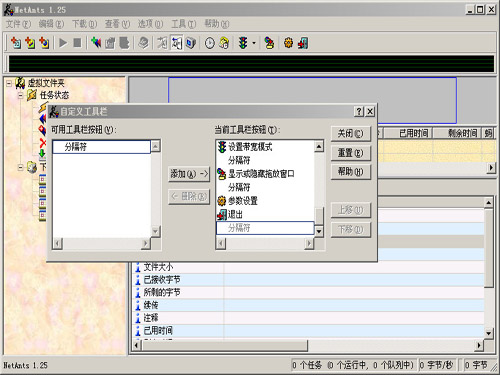This screenshot has height=375, width=500.
Task: Open the 编辑(E) menu
Action: [x=51, y=24]
